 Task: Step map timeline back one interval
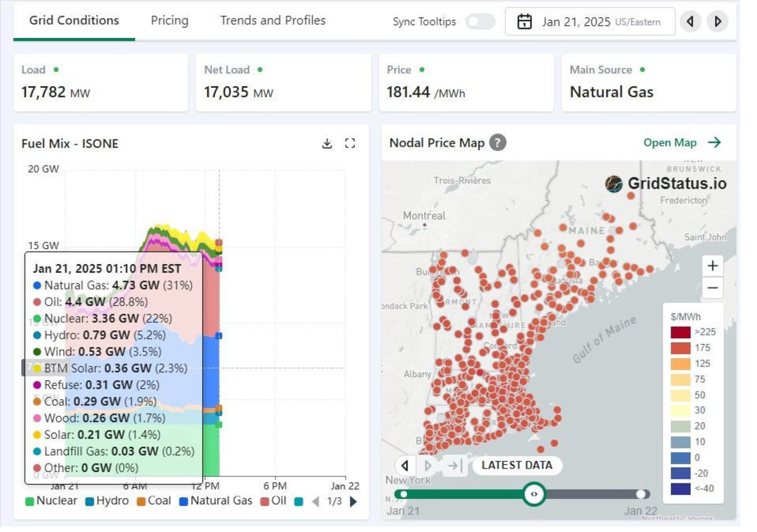tap(405, 465)
